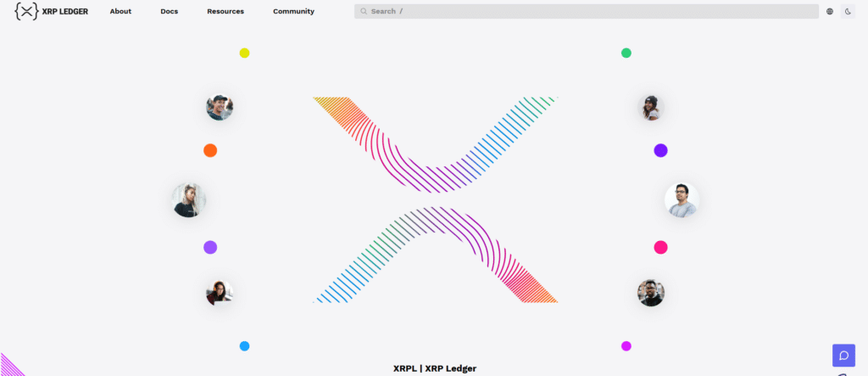Click the colorful X graphic

pos(435,199)
